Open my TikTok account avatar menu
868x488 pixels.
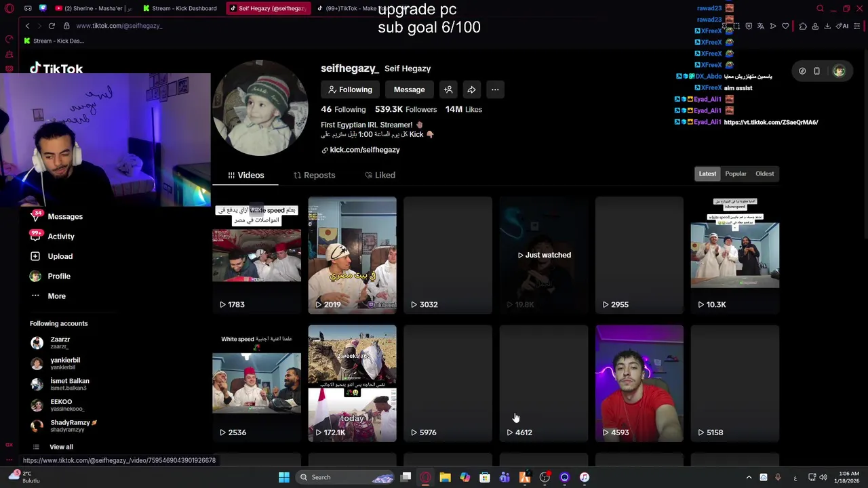click(x=839, y=71)
